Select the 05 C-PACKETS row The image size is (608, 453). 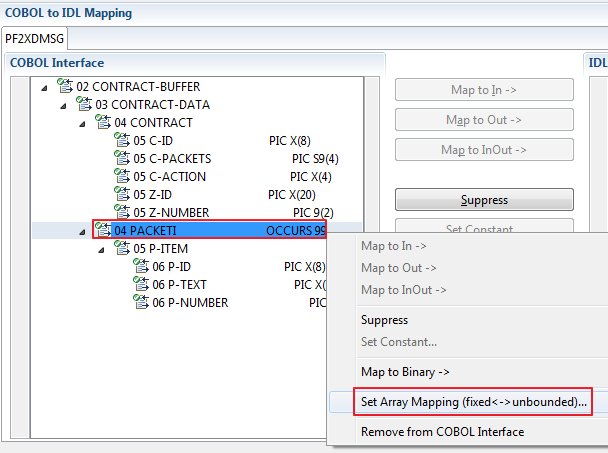coord(198,158)
